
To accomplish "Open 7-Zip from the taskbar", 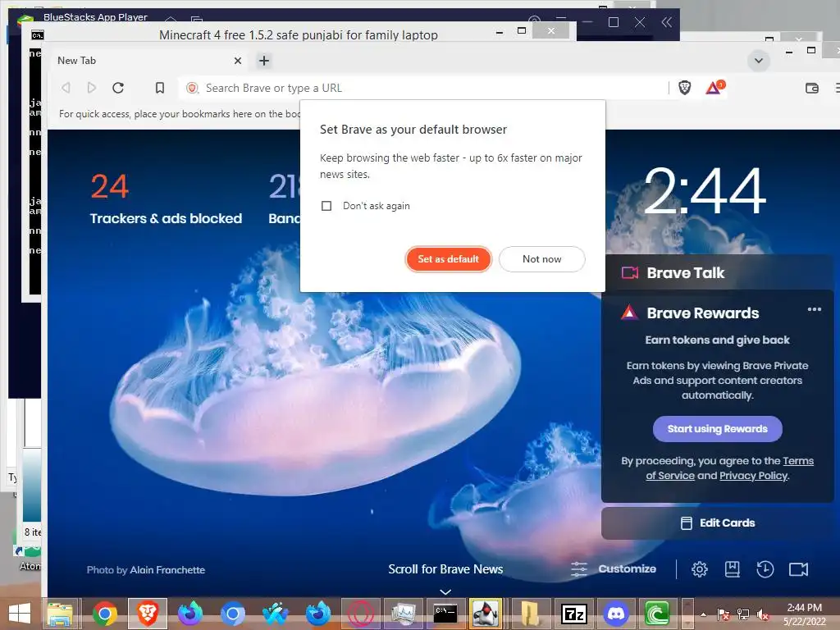I will 573,613.
